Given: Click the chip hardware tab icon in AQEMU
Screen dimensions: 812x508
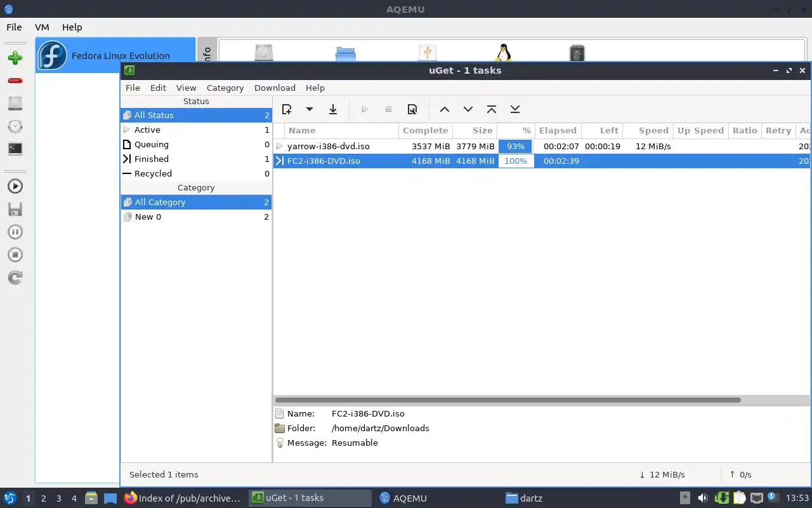Looking at the screenshot, I should (x=577, y=53).
